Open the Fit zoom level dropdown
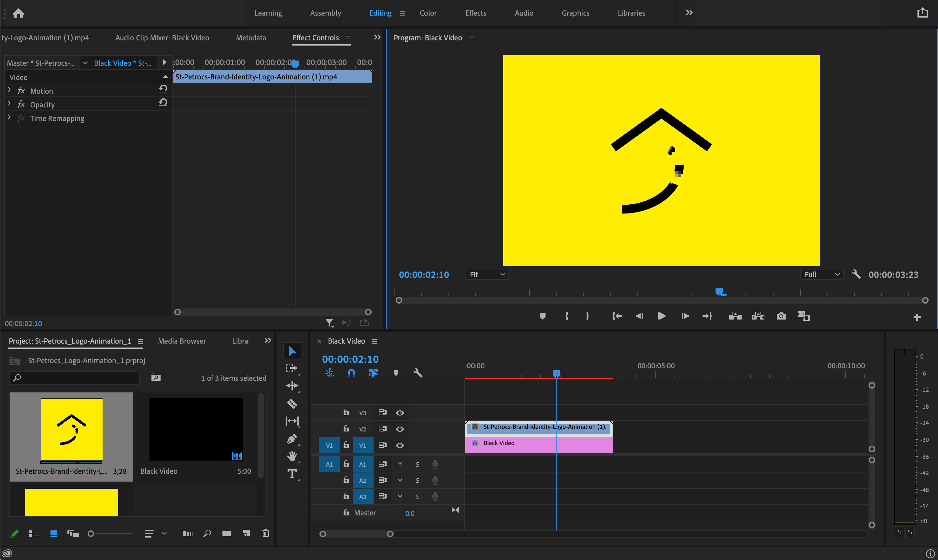The width and height of the screenshot is (938, 560). coord(487,275)
